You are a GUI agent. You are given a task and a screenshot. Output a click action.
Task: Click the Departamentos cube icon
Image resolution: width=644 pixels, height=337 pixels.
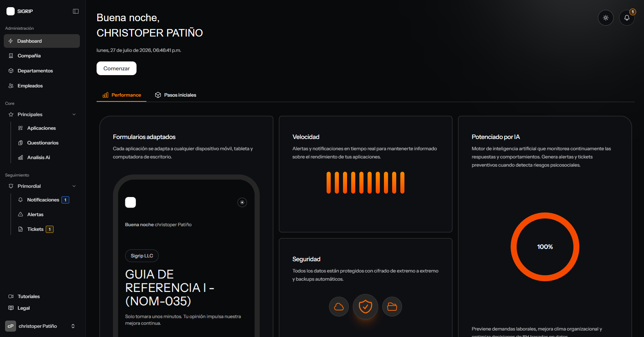click(11, 71)
